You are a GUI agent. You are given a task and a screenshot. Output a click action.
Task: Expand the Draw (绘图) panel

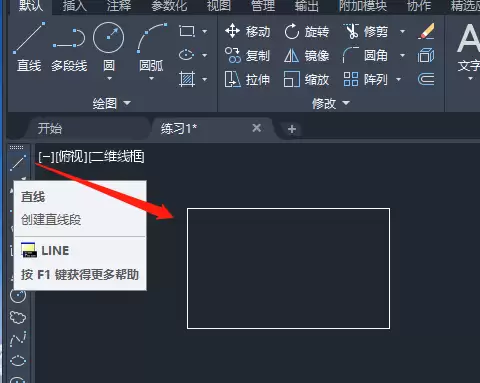tap(112, 104)
